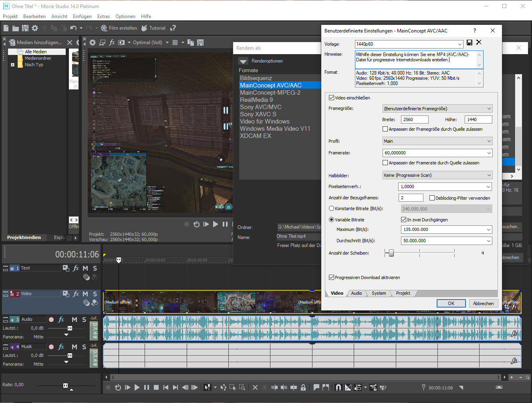Viewport: 532px width, 403px height.
Task: Uncheck Progressiven Download aktivieren
Action: coord(331,277)
